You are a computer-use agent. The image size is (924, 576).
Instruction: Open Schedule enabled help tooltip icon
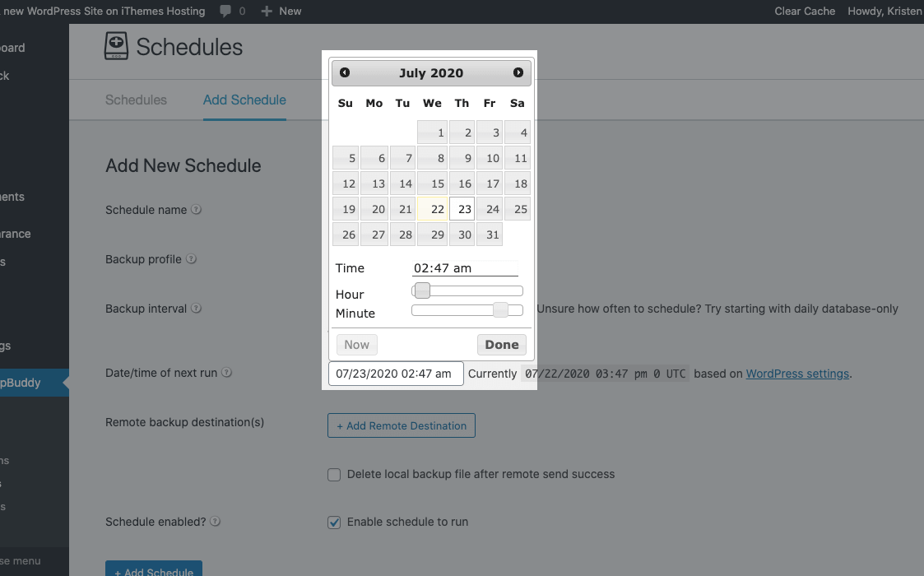pos(215,521)
